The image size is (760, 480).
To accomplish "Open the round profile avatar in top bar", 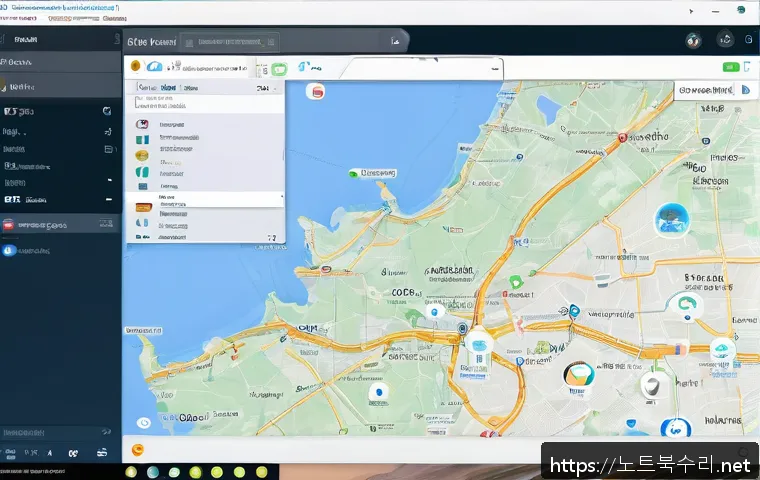I will [695, 41].
